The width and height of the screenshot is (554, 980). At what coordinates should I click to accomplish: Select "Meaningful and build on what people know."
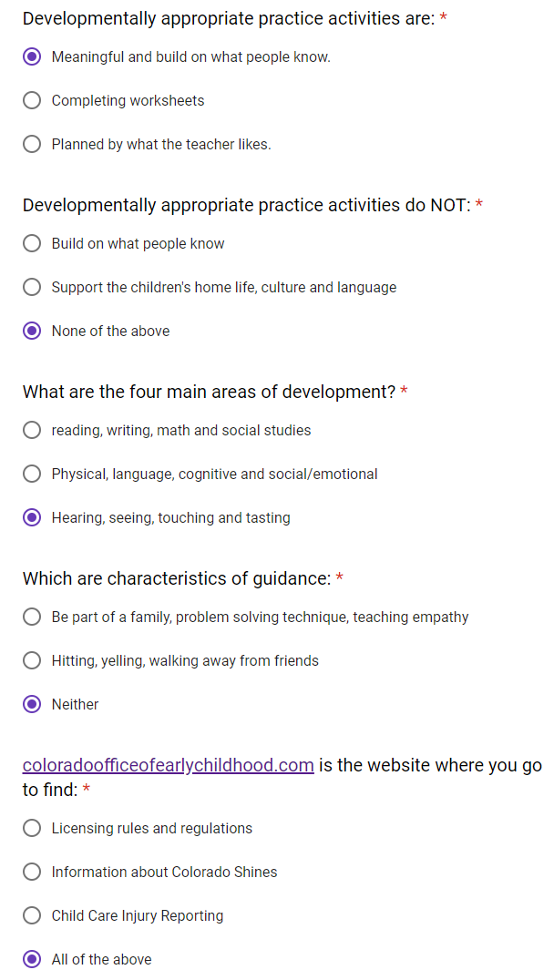[32, 56]
